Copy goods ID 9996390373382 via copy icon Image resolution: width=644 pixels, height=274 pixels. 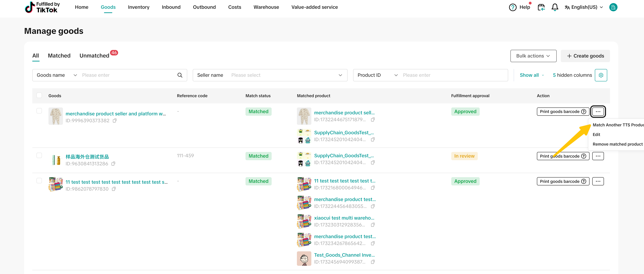pyautogui.click(x=115, y=121)
